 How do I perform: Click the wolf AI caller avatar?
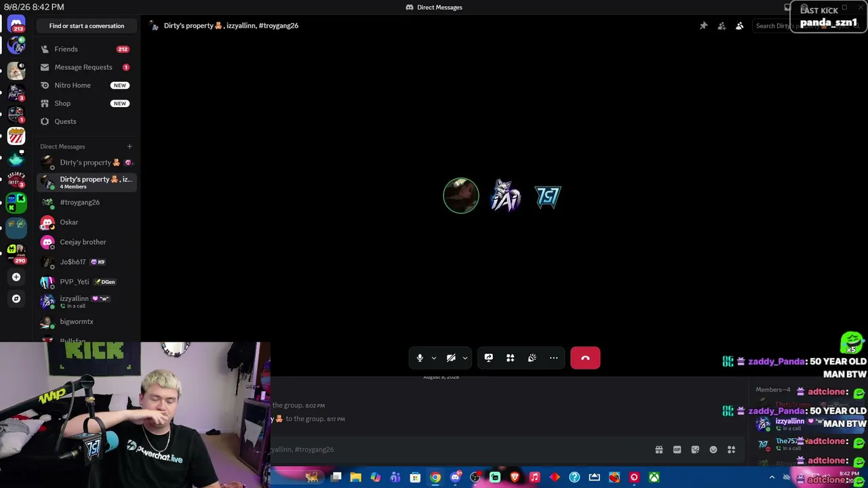(x=505, y=196)
